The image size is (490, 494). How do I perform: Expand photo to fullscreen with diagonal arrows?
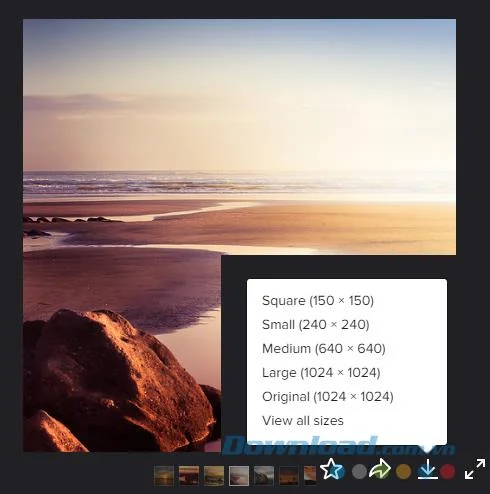[475, 469]
